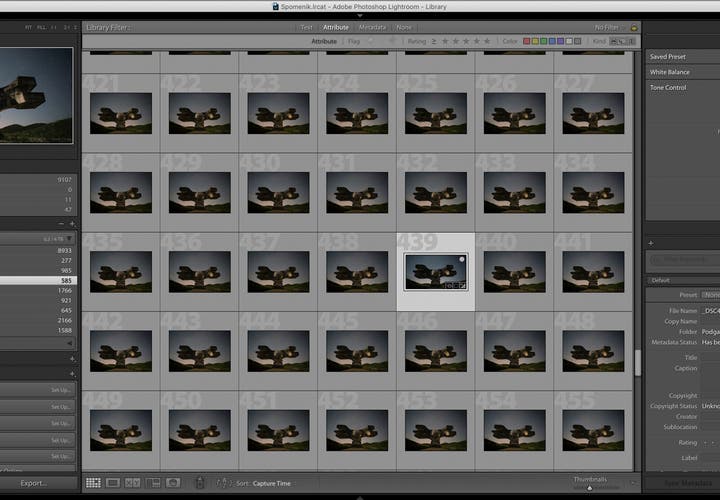Image resolution: width=720 pixels, height=500 pixels.
Task: Switch to Compare (XY) view
Action: [133, 483]
